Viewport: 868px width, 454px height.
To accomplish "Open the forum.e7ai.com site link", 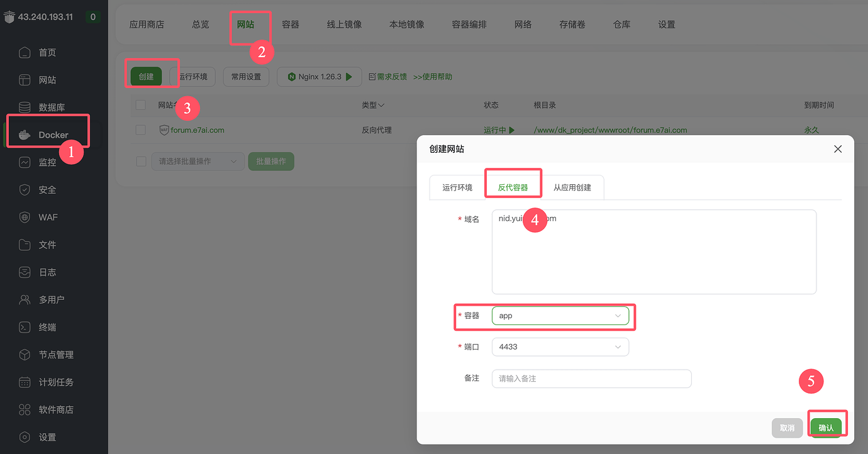I will coord(198,130).
